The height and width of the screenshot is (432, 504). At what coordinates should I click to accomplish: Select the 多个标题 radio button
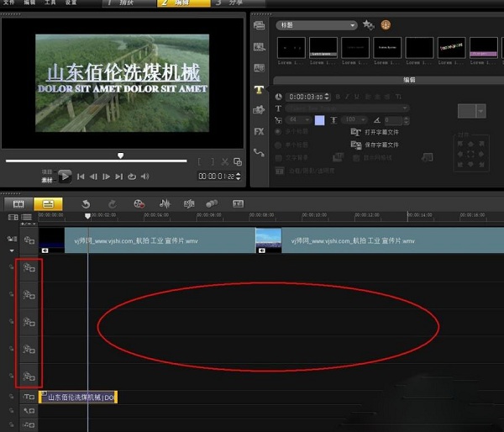278,132
